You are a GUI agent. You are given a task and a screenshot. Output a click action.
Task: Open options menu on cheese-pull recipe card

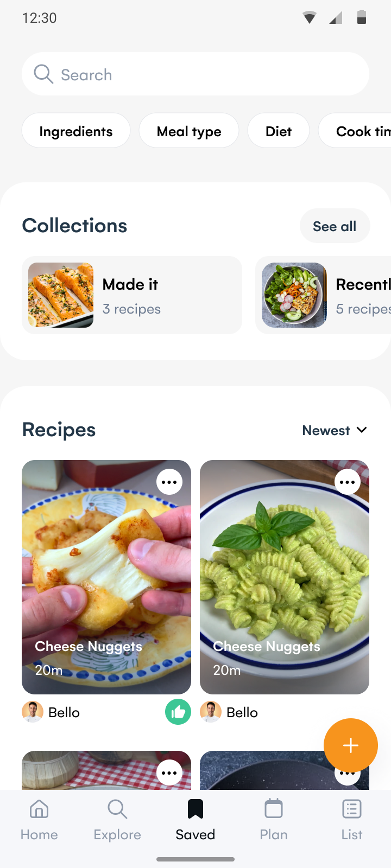[x=169, y=482]
